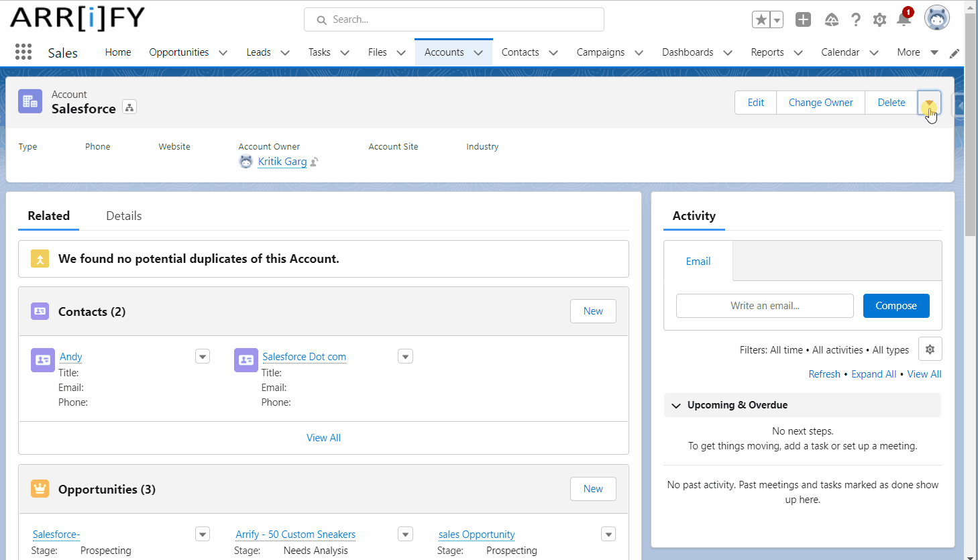This screenshot has width=978, height=560.
Task: Click the Trailhead guidance center icon
Action: pos(831,19)
